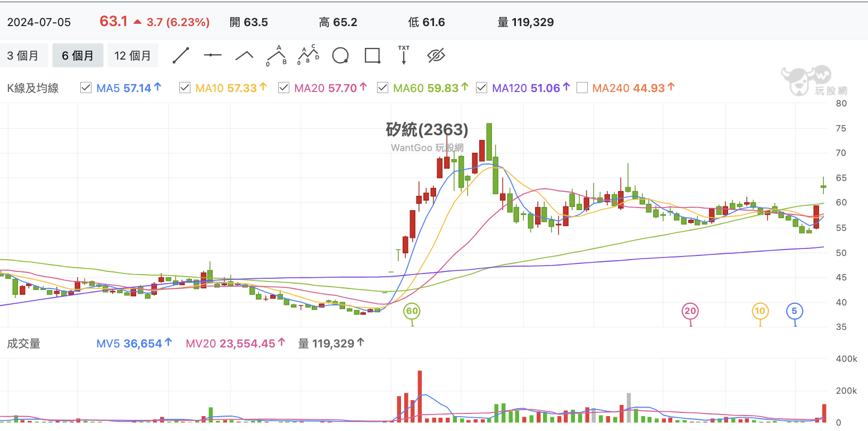The width and height of the screenshot is (868, 431).
Task: Select the 0-A-B wave drawing tool
Action: [x=277, y=55]
